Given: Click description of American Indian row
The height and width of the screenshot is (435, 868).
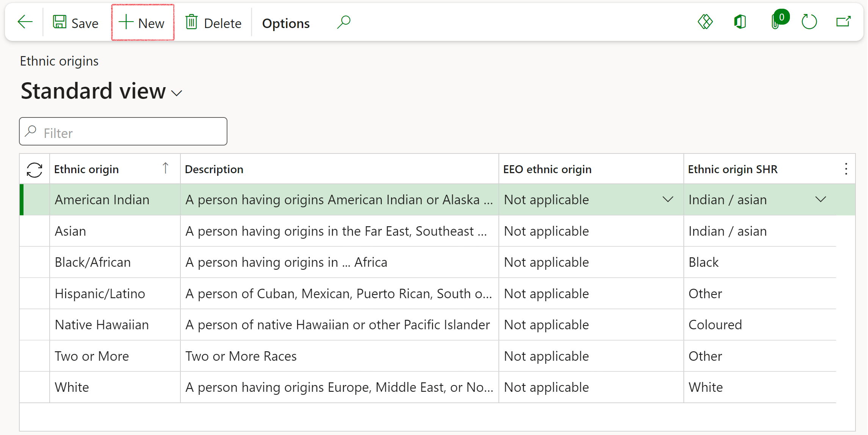Looking at the screenshot, I should [x=339, y=200].
